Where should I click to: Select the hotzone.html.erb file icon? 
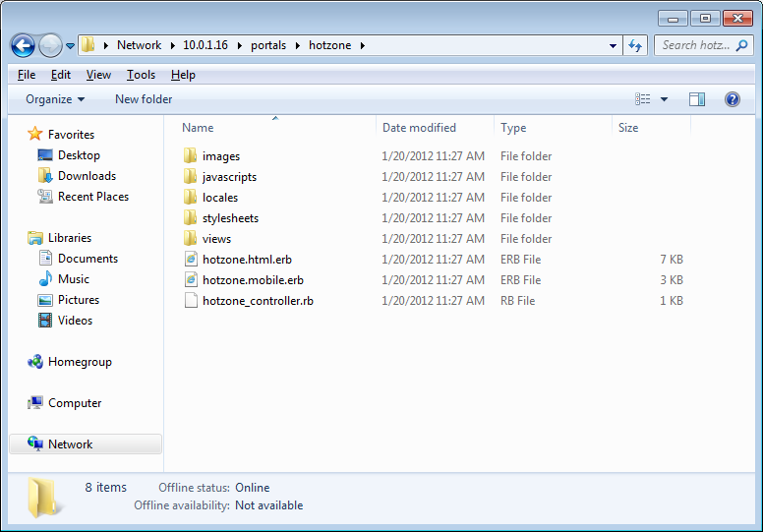pyautogui.click(x=191, y=260)
